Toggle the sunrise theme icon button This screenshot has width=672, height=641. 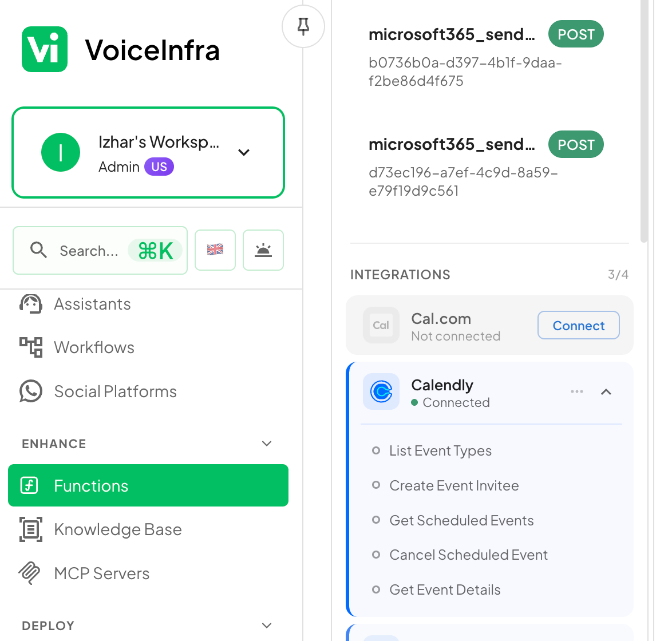tap(263, 250)
